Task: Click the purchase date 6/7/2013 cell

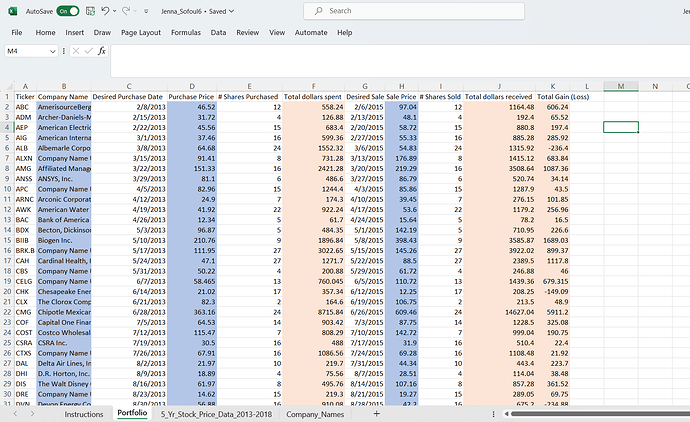Action: click(x=129, y=281)
